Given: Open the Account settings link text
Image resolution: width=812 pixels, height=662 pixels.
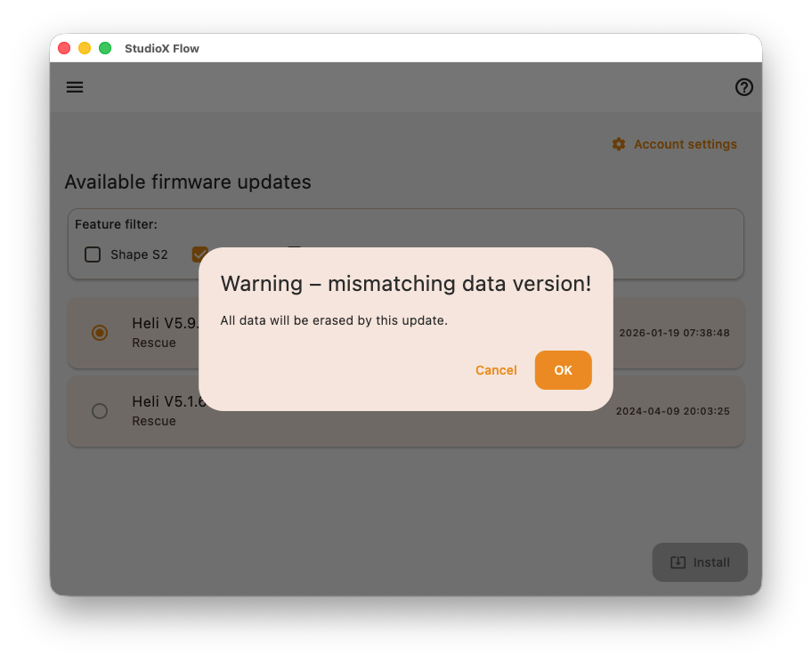Looking at the screenshot, I should point(685,144).
